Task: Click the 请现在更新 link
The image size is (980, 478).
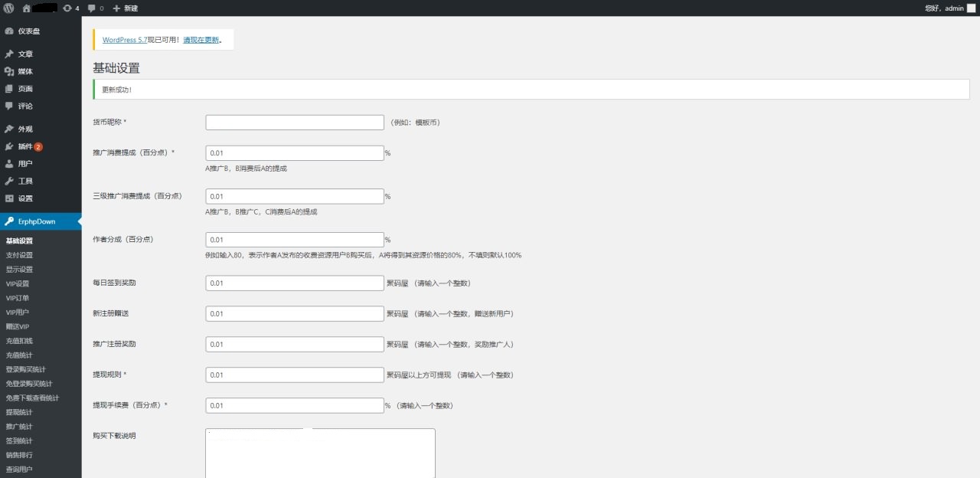Action: tap(201, 40)
